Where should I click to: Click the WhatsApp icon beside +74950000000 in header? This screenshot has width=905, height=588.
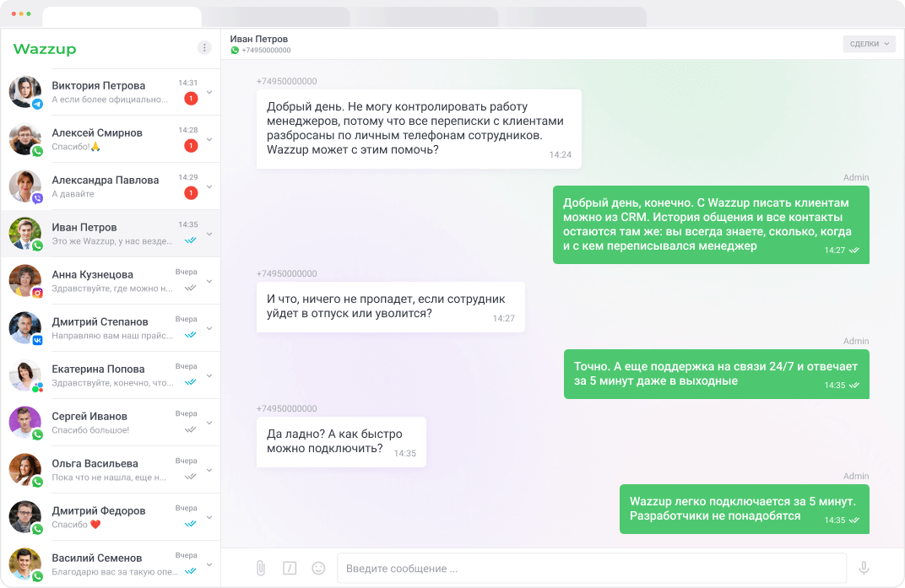point(235,51)
